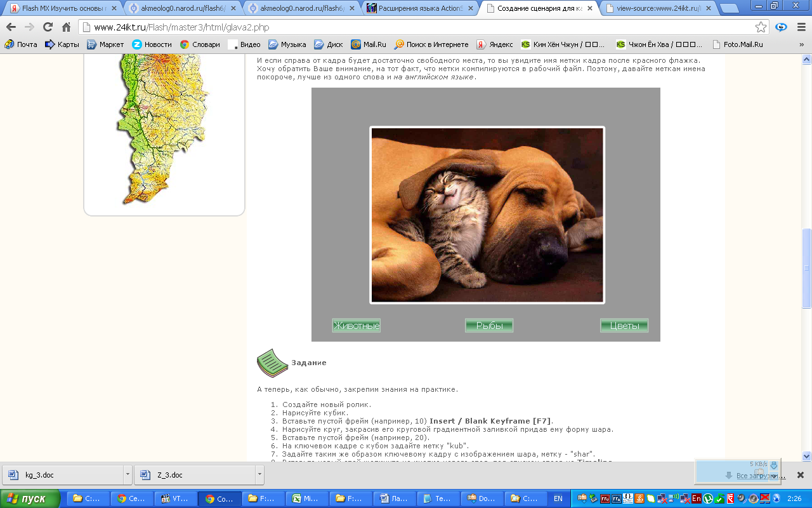Expand the dropdown arrow for kg_3.doc
Viewport: 812px width, 508px height.
128,474
